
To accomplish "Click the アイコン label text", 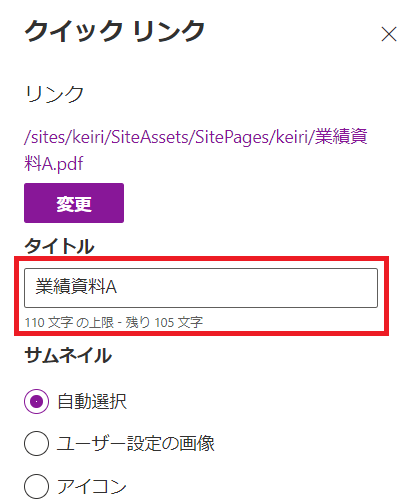I will 92,486.
